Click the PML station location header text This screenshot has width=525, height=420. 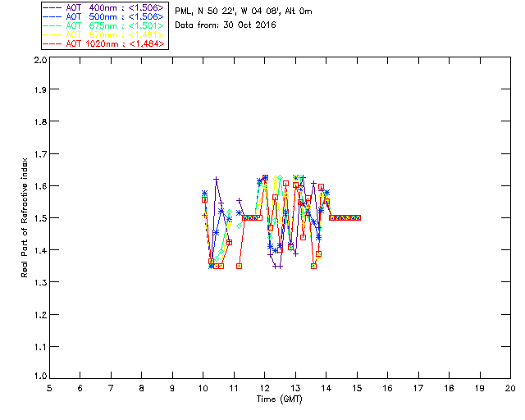244,11
